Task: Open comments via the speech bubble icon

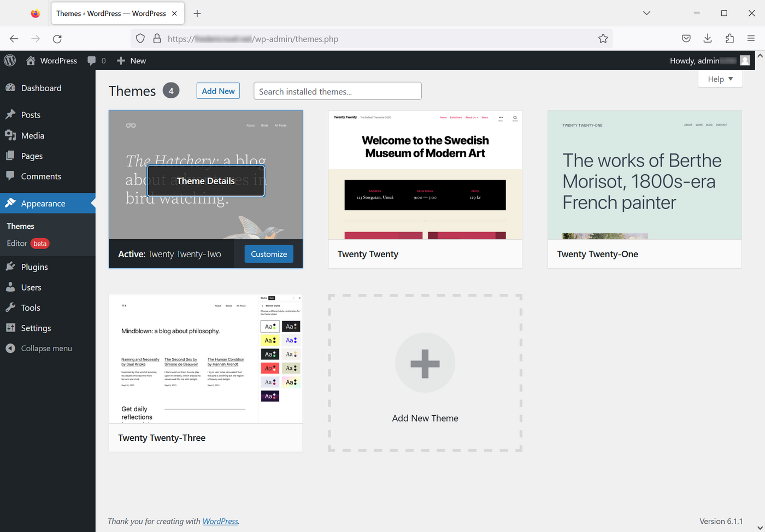Action: (x=91, y=60)
